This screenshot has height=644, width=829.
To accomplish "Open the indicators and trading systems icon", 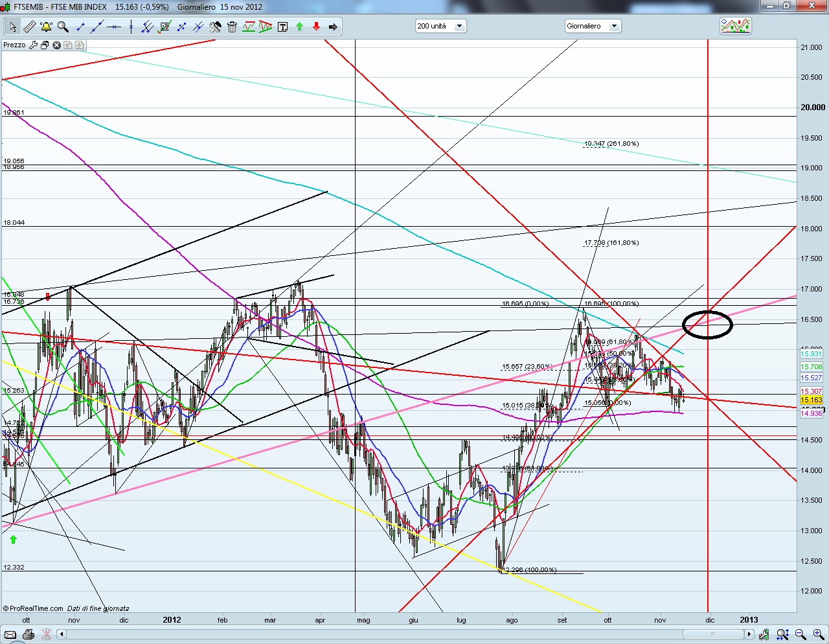I will pyautogui.click(x=735, y=26).
